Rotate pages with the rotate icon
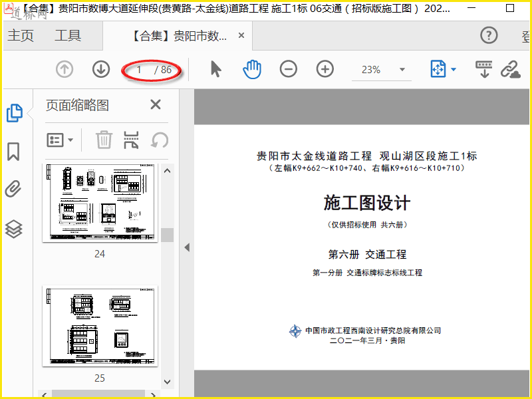Viewport: 532px width, 399px height. (x=160, y=140)
